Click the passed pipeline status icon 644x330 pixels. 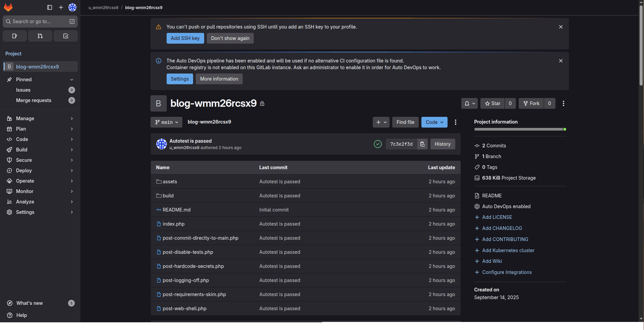point(378,144)
